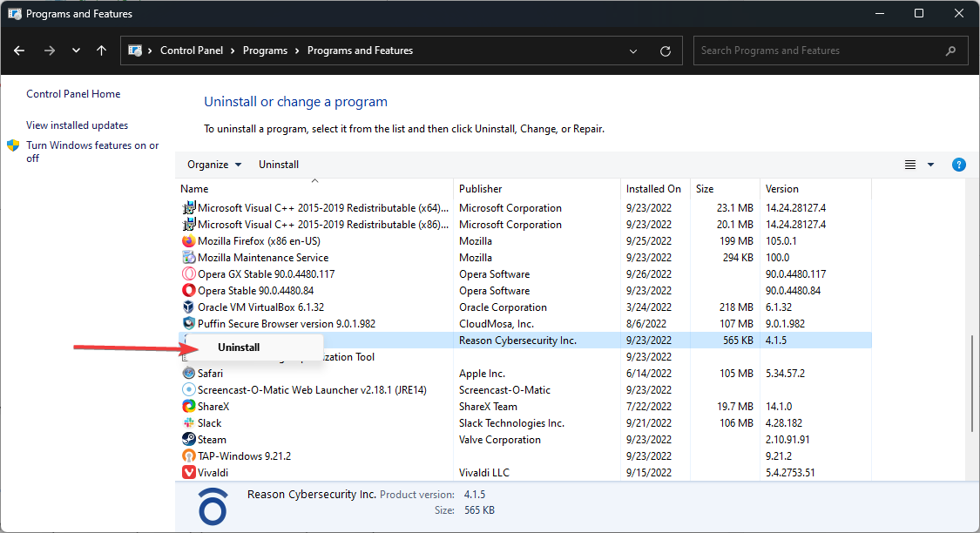Click Uninstall in the toolbar
This screenshot has height=533, width=980.
point(279,165)
